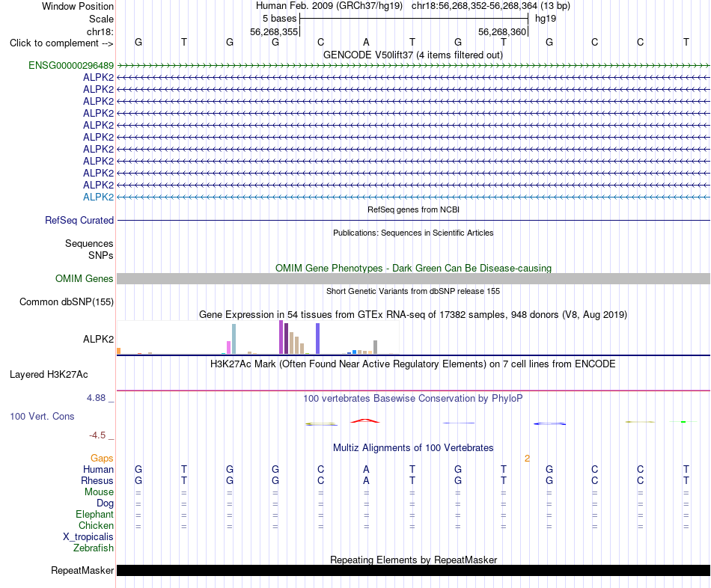The image size is (711, 588).
Task: Select the Chicken species row label
Action: point(96,525)
